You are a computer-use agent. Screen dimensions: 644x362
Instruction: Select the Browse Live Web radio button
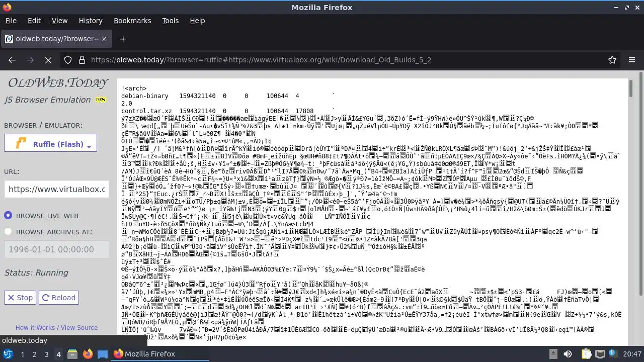[x=8, y=216]
